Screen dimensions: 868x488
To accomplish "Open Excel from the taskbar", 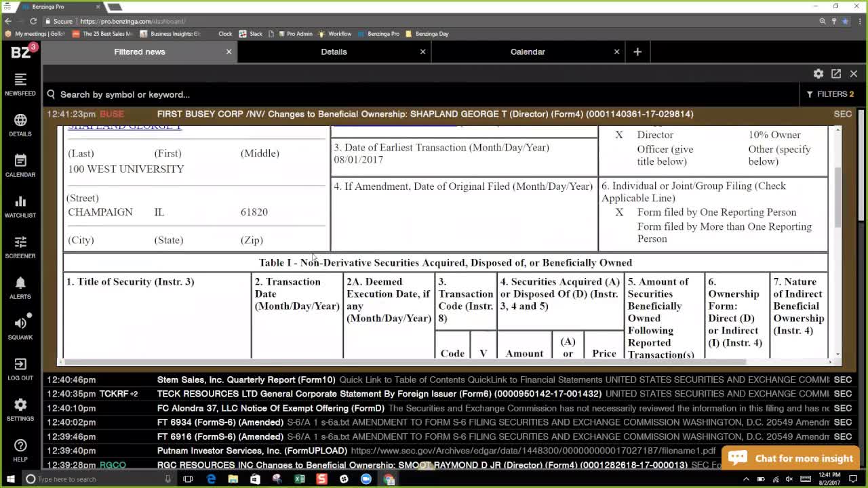I will coord(300,479).
